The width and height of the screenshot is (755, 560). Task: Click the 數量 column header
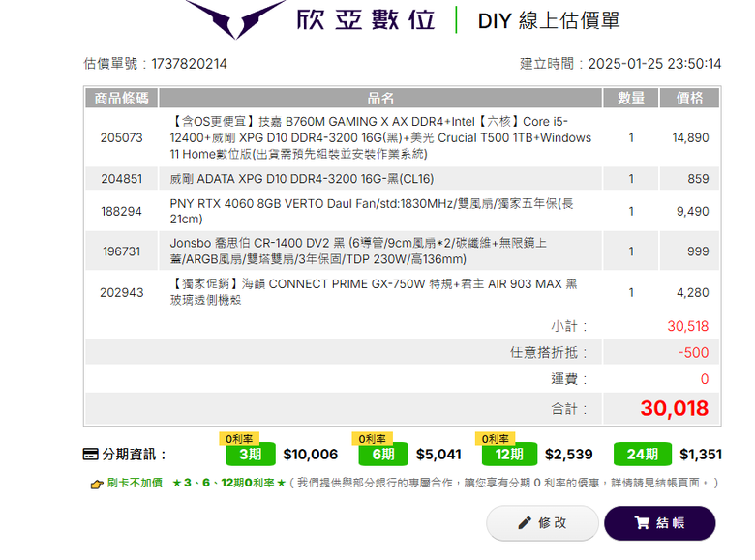point(631,98)
